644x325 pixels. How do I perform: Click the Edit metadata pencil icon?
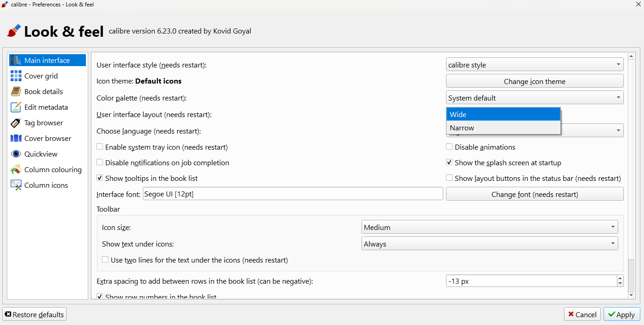(x=16, y=107)
